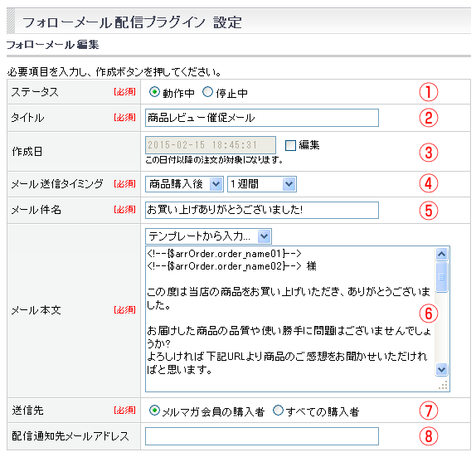The image size is (476, 457).
Task: Click the 送信先 label text
Action: [x=27, y=411]
